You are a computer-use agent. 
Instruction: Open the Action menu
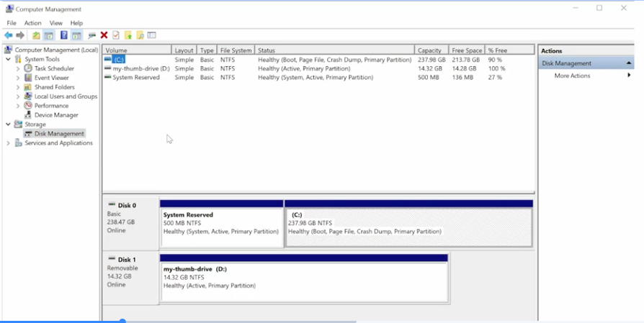[32, 23]
